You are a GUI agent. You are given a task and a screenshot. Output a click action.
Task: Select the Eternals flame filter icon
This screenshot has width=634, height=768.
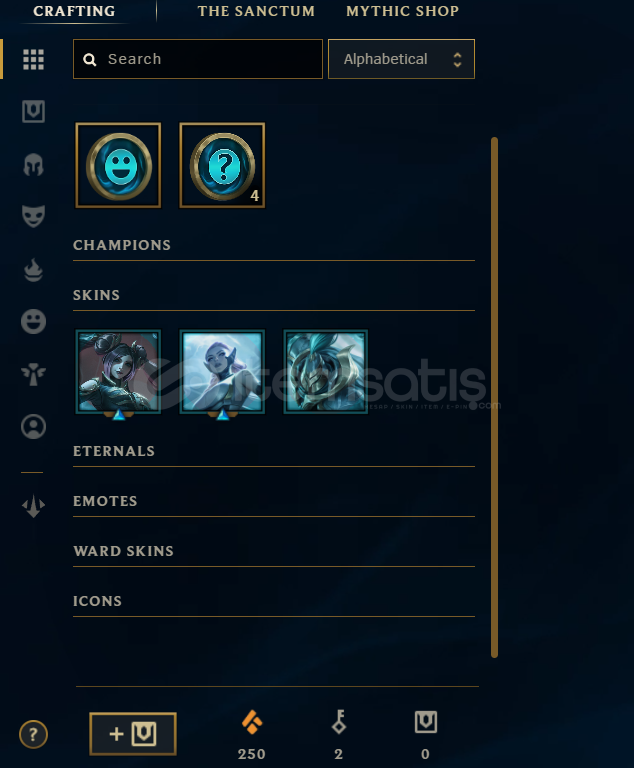pos(33,269)
